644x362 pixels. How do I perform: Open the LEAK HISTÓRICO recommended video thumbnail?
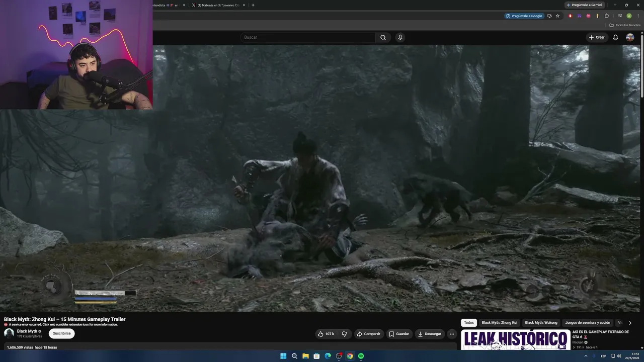[516, 339]
